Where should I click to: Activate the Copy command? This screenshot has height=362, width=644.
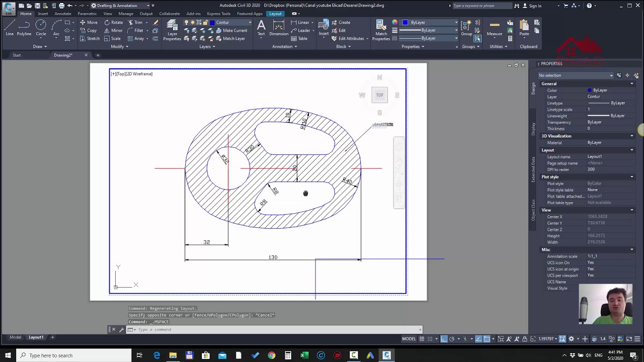click(89, 31)
